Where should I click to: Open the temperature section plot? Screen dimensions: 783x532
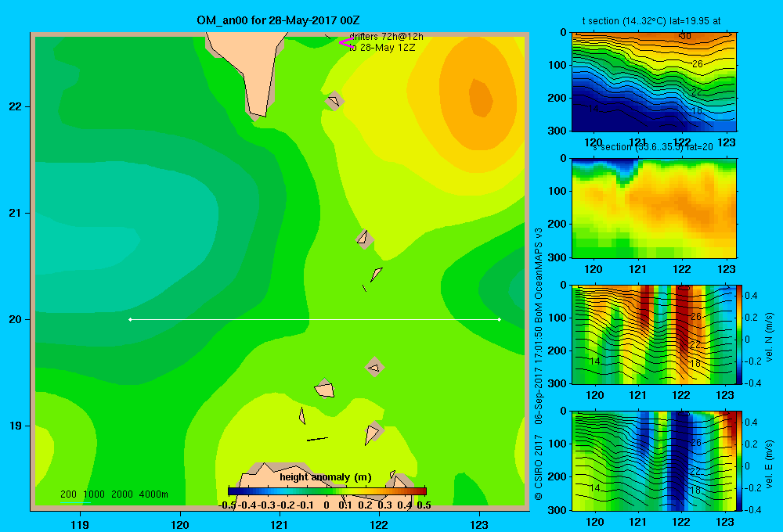pos(654,82)
